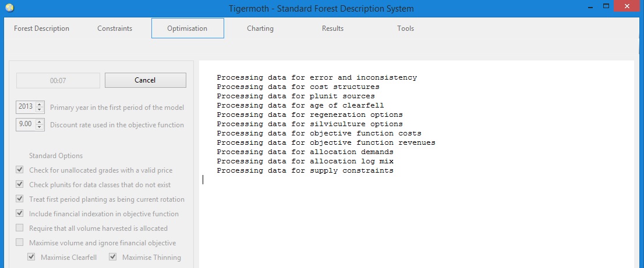The height and width of the screenshot is (268, 644).
Task: Decrease the discount rate spinner
Action: pos(40,127)
